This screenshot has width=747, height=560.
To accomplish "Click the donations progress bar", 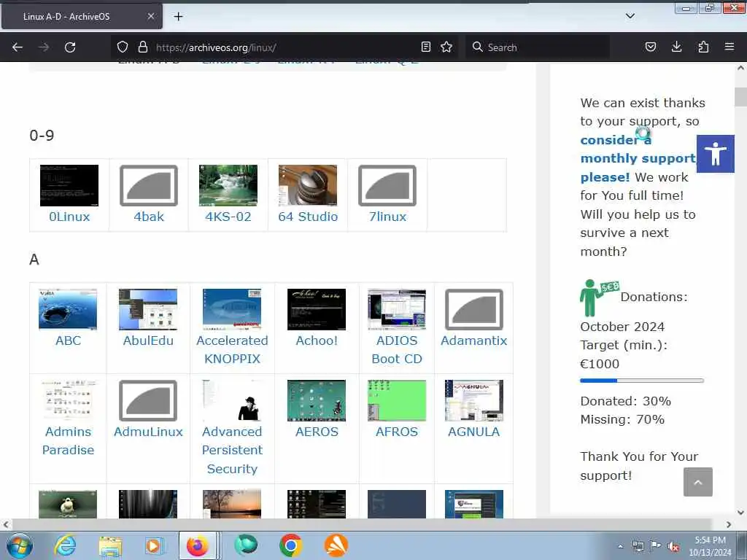I will click(642, 381).
